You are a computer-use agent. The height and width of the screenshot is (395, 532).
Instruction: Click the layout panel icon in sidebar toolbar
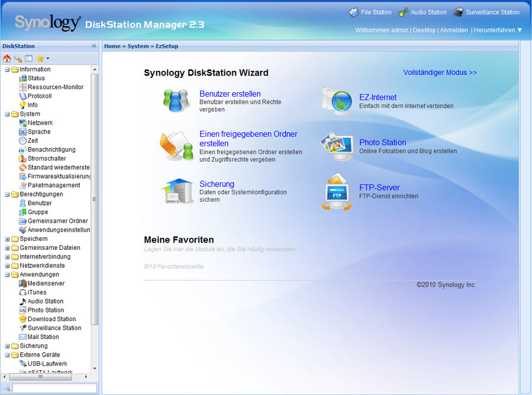point(28,58)
